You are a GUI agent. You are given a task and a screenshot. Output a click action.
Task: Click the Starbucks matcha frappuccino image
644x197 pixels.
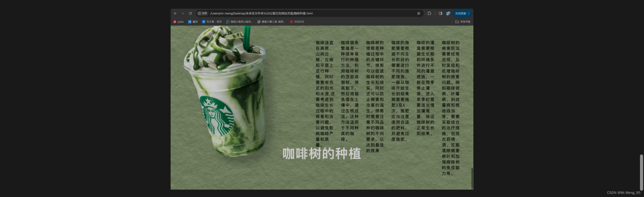(225, 91)
